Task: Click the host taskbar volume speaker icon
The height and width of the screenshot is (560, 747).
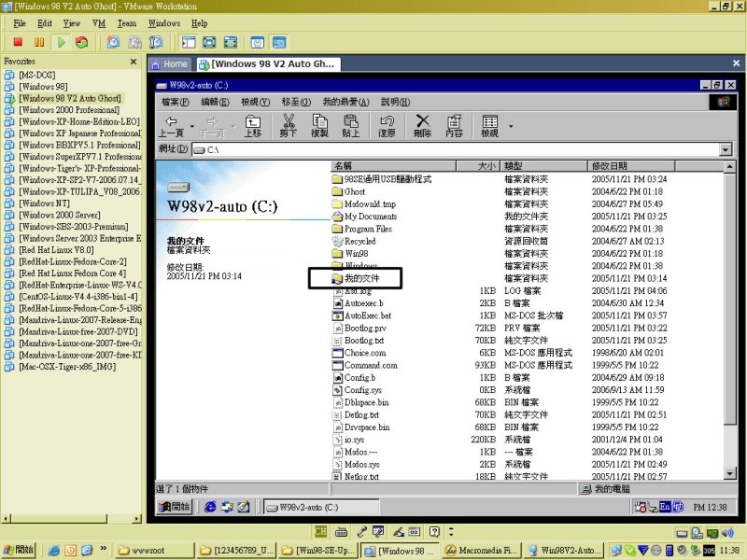Action: tap(727, 533)
